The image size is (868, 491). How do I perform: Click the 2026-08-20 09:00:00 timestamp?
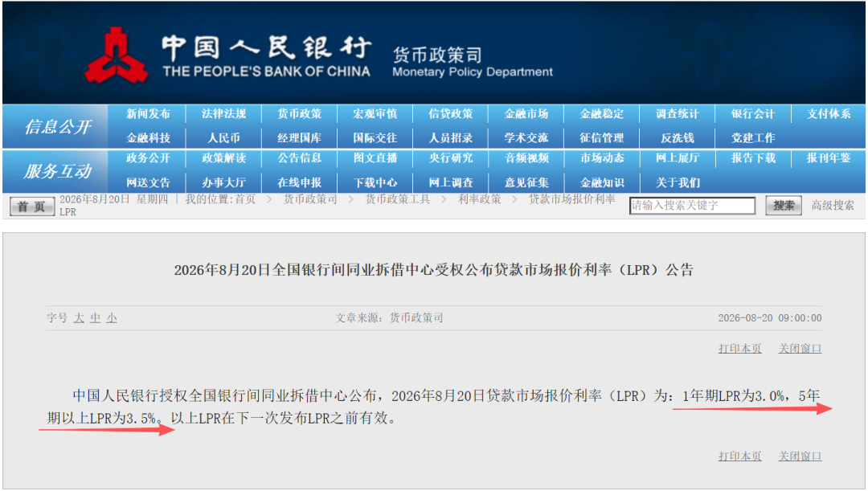(x=770, y=318)
